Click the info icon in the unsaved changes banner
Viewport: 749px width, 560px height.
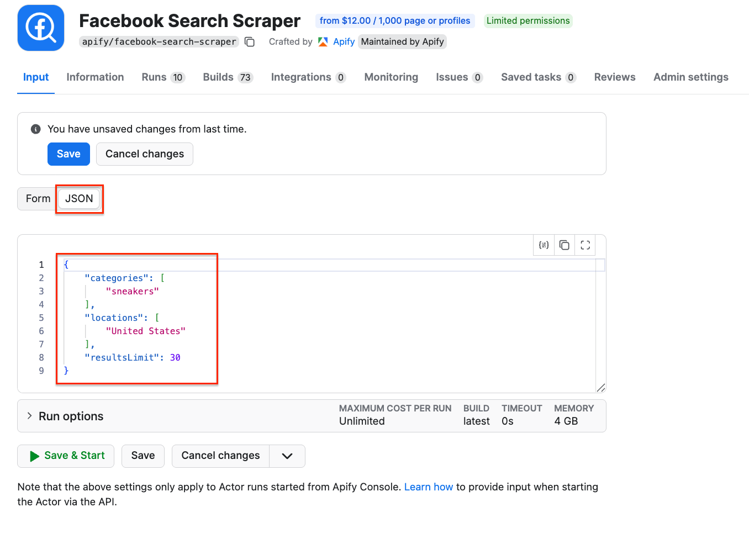pos(35,129)
